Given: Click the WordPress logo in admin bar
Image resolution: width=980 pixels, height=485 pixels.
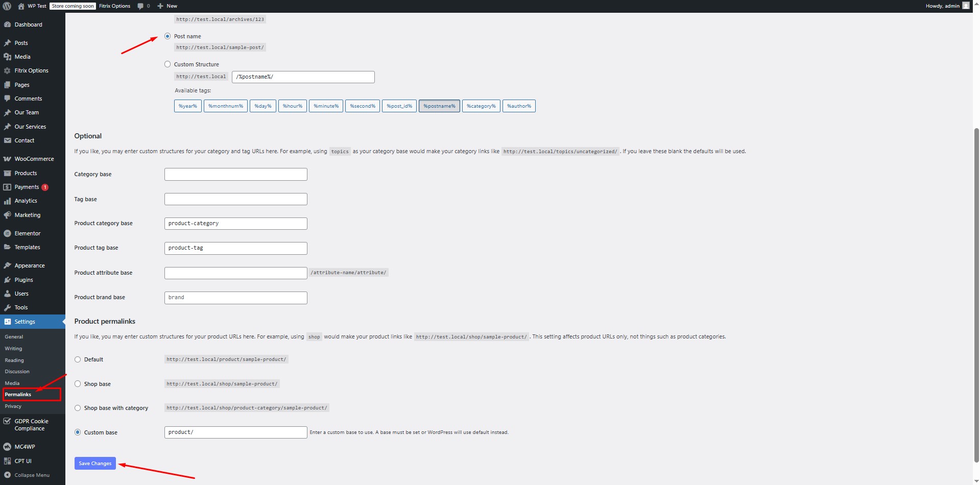Looking at the screenshot, I should click(7, 6).
